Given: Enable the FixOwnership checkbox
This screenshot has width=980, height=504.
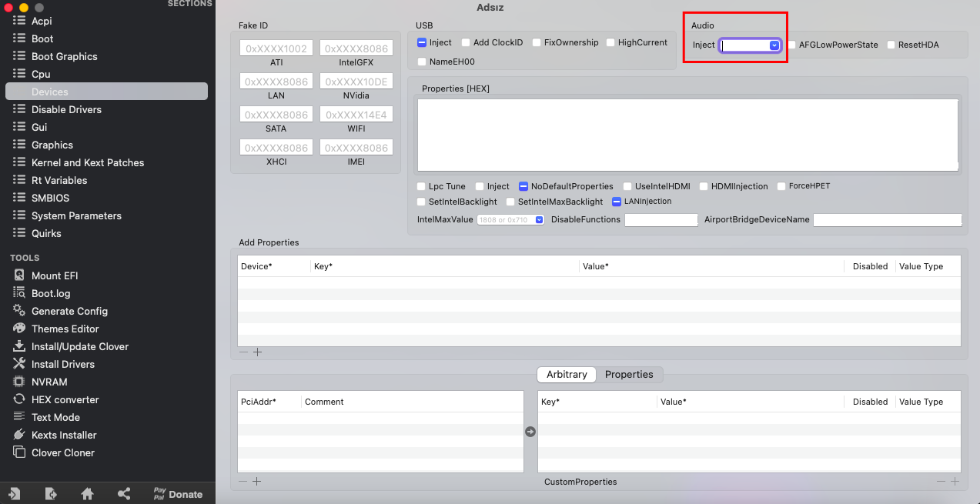Looking at the screenshot, I should click(537, 43).
